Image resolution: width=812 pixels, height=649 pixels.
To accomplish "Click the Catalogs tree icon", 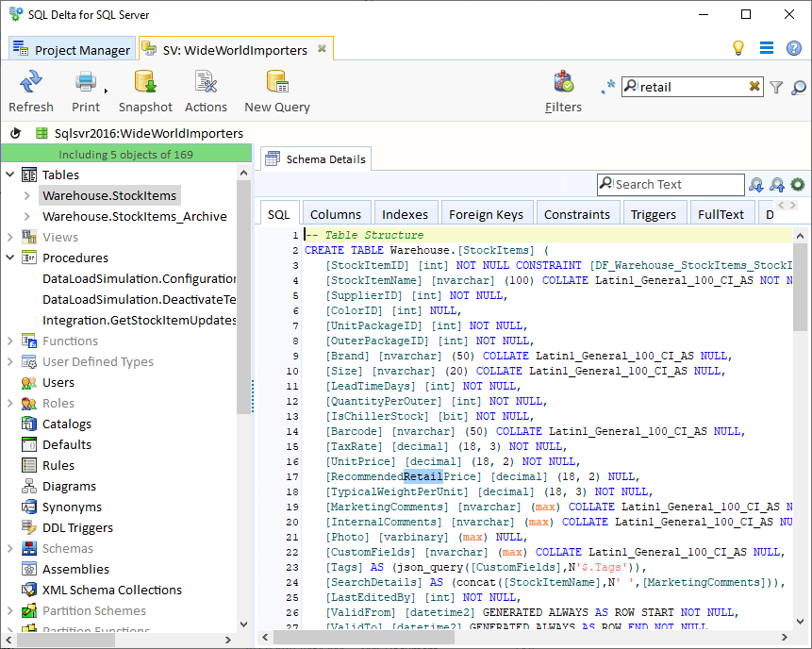I will 29,424.
